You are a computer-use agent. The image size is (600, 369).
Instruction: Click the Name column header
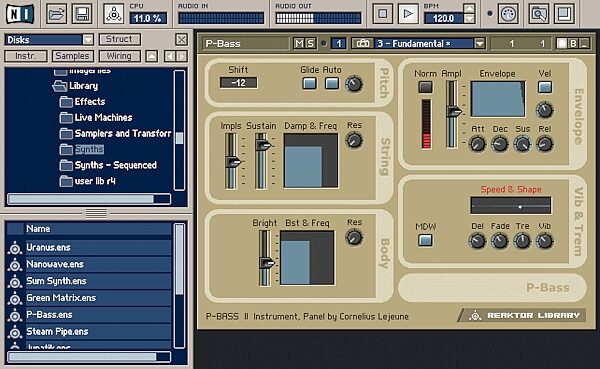98,229
